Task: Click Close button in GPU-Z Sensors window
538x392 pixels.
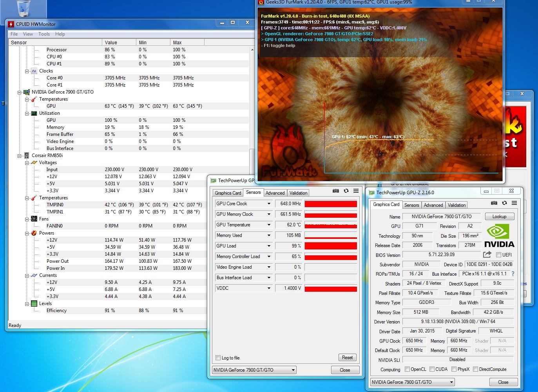Action: (x=345, y=370)
